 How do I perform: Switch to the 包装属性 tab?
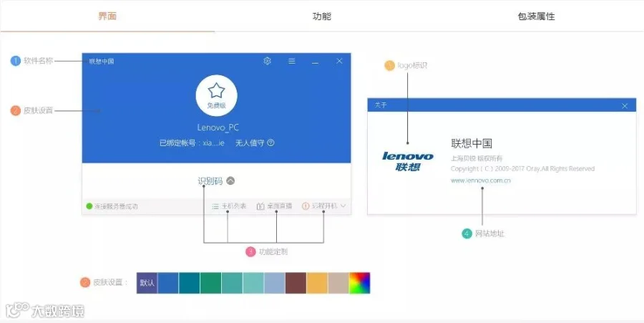(536, 16)
